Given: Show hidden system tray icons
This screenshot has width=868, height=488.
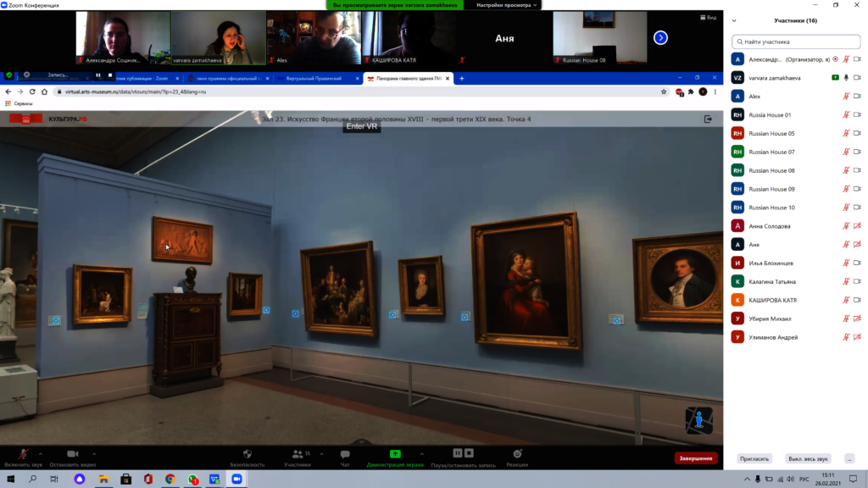Looking at the screenshot, I should (747, 480).
